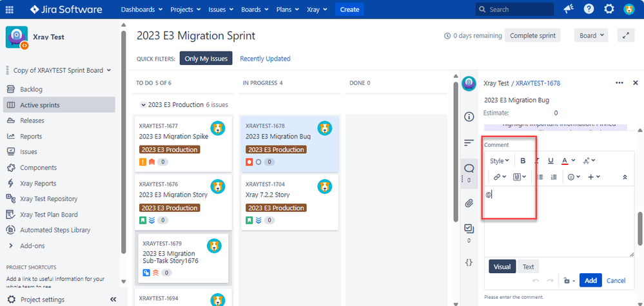
Task: Open the Dashboards dropdown menu
Action: [x=142, y=9]
